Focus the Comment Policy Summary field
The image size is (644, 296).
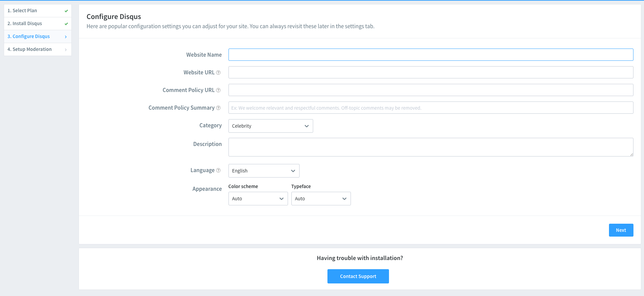431,108
